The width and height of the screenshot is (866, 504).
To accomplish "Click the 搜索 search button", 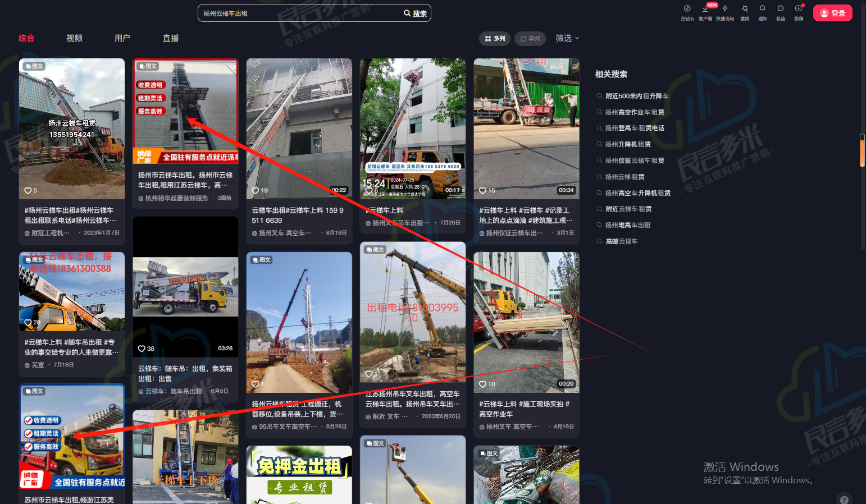I will coord(416,13).
